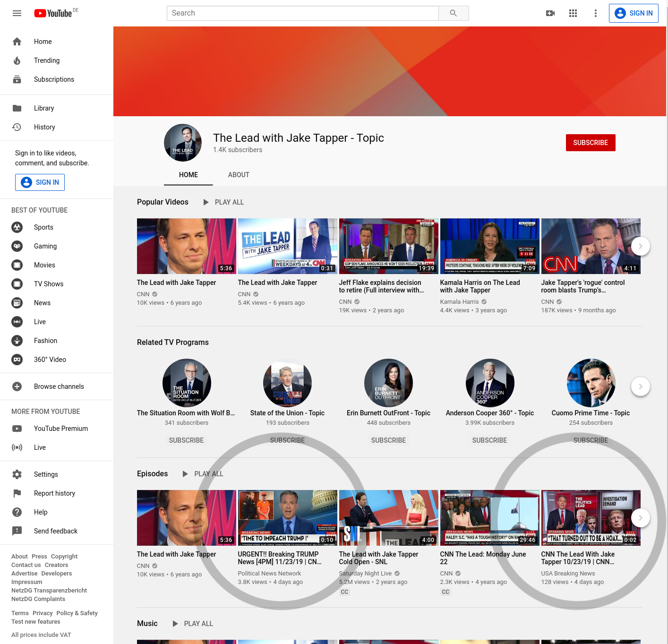Select the Movies channel icon

17,265
